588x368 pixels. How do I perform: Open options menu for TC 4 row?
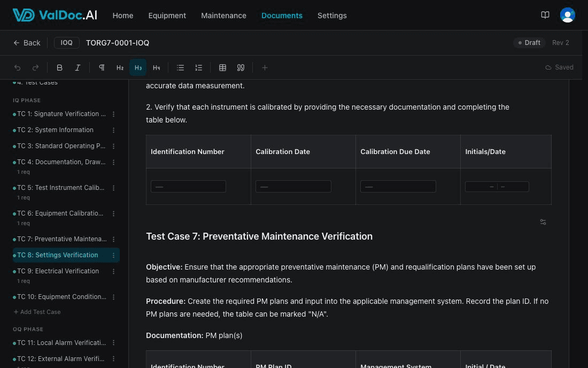pyautogui.click(x=114, y=163)
